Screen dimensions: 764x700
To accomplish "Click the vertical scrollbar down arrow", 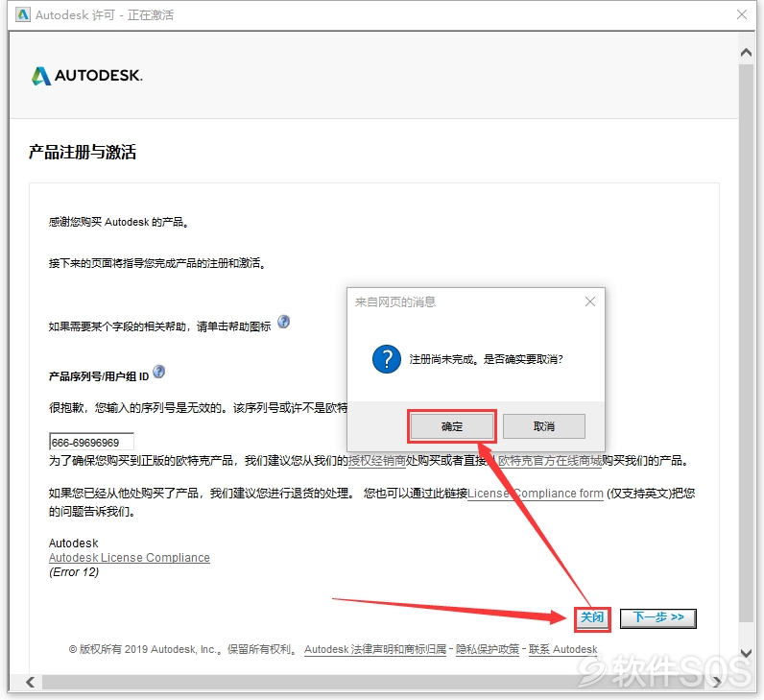I will (746, 653).
